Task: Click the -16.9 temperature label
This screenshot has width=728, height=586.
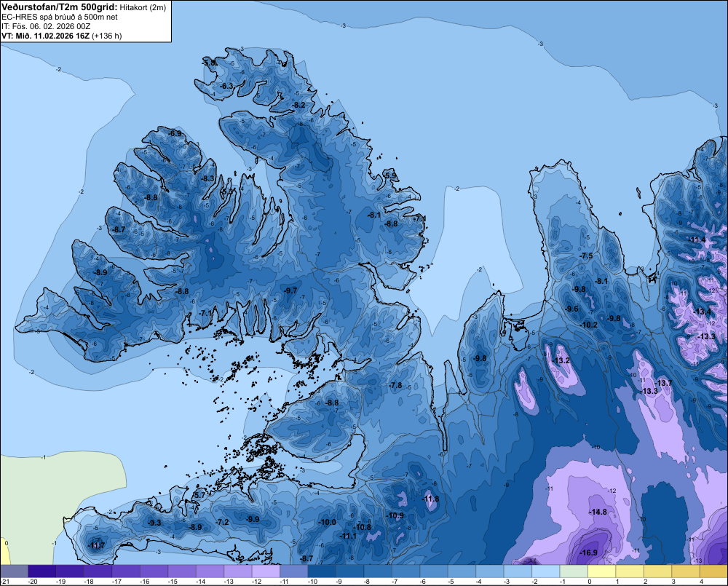Action: coord(589,553)
